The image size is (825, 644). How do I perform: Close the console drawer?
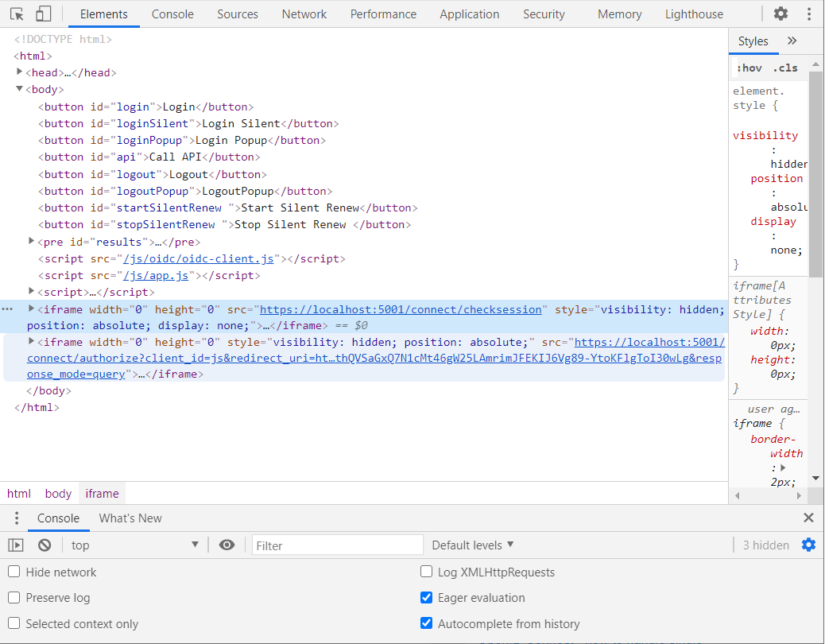click(808, 518)
